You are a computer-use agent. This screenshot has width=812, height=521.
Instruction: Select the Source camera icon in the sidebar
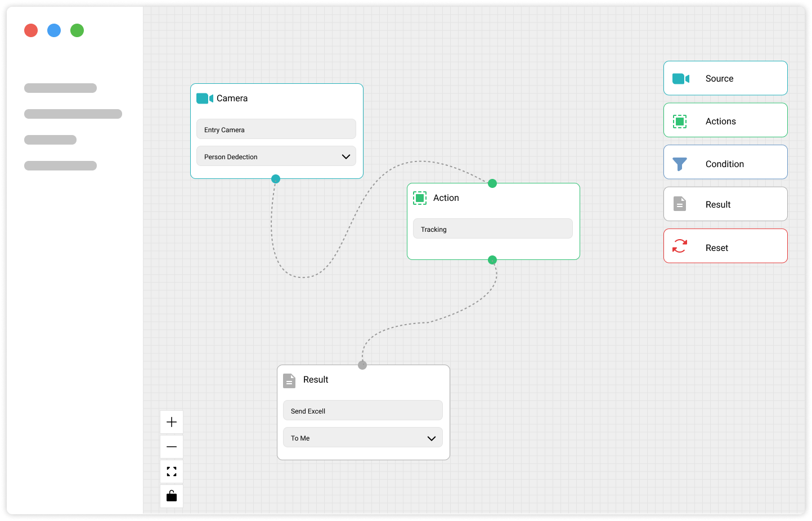pos(680,78)
